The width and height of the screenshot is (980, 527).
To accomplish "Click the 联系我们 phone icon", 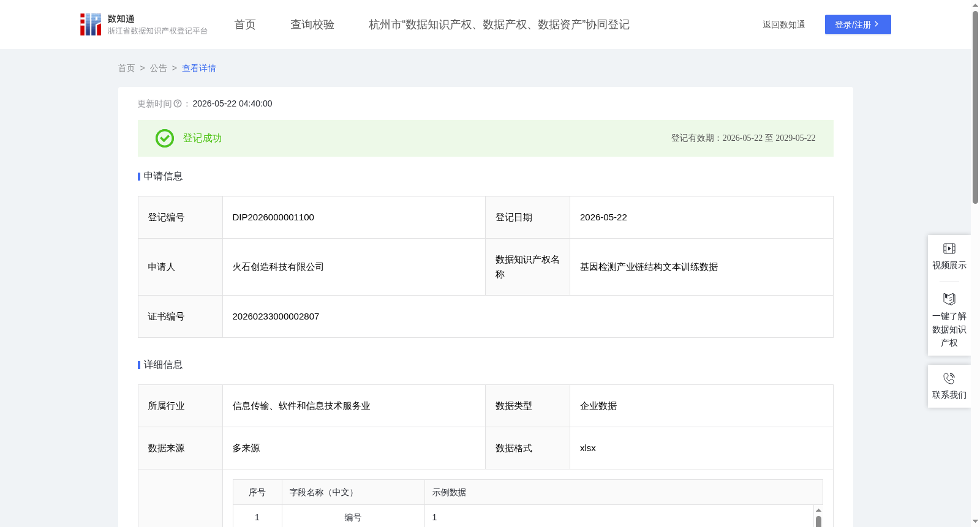I will (x=949, y=378).
